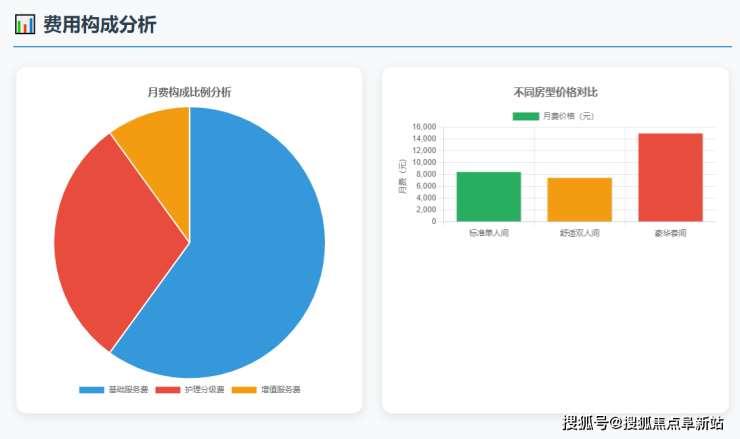Click the 豪华套间 axis label

coord(670,233)
